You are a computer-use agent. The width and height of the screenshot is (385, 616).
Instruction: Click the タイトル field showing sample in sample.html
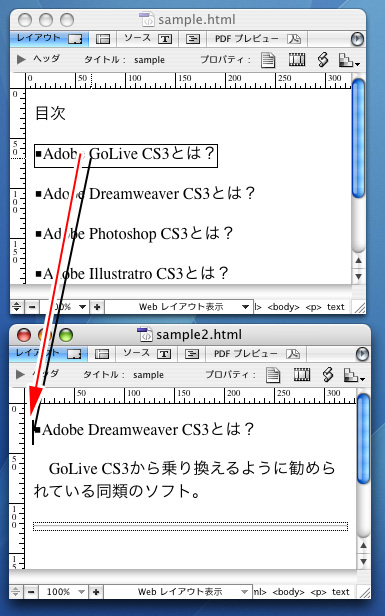tap(149, 60)
